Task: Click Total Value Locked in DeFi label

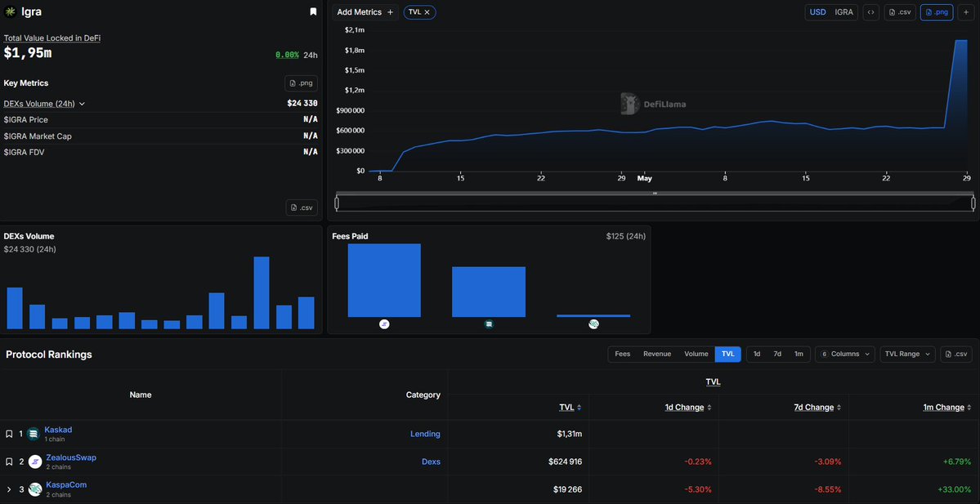Action: click(x=51, y=38)
